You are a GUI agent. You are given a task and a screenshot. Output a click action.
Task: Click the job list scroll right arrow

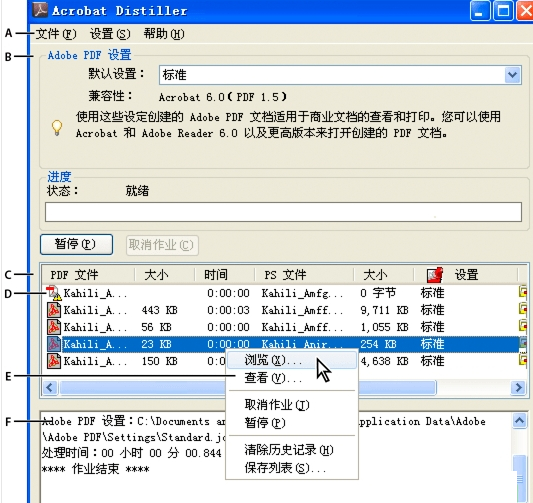519,387
